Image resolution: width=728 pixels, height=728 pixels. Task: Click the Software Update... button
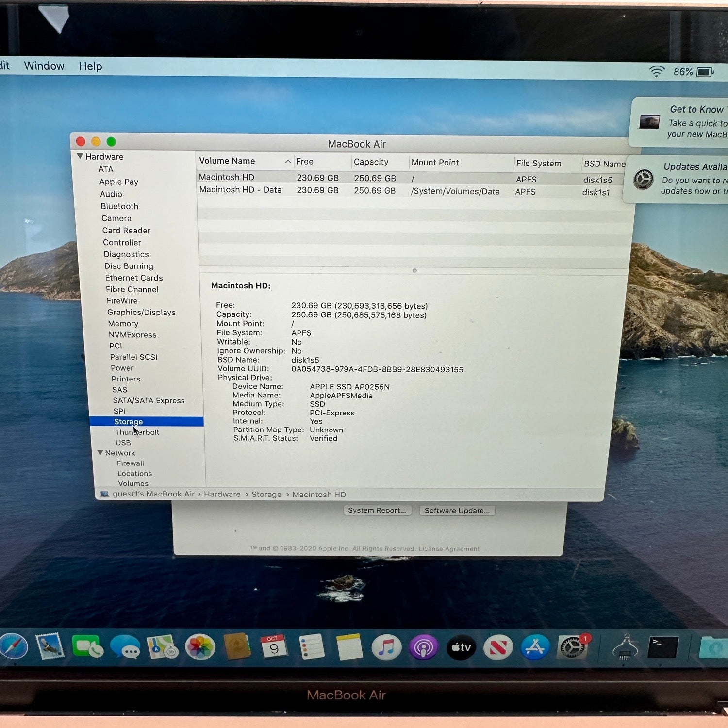click(457, 511)
